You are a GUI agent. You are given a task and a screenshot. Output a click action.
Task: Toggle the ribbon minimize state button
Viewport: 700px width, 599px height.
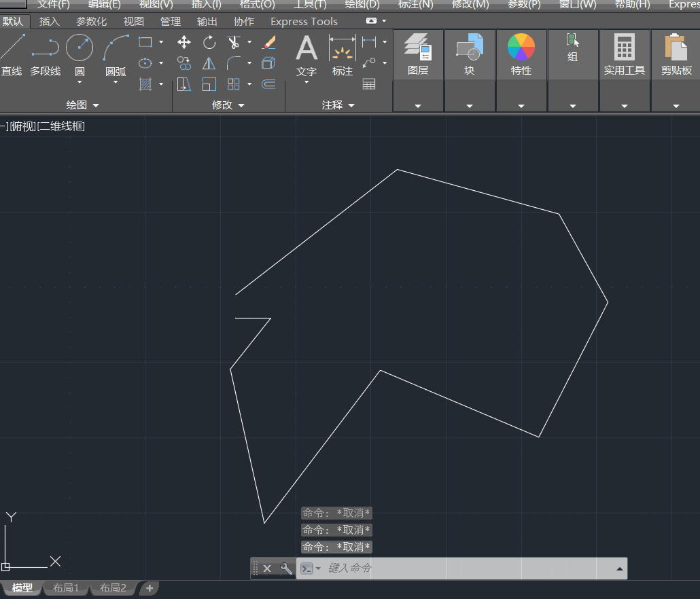tap(371, 21)
